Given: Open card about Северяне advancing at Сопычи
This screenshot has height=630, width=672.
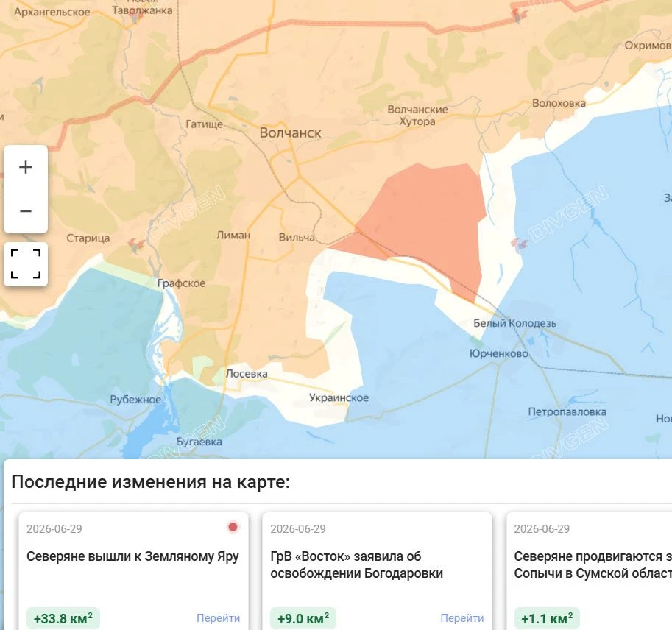Looking at the screenshot, I should (x=590, y=570).
